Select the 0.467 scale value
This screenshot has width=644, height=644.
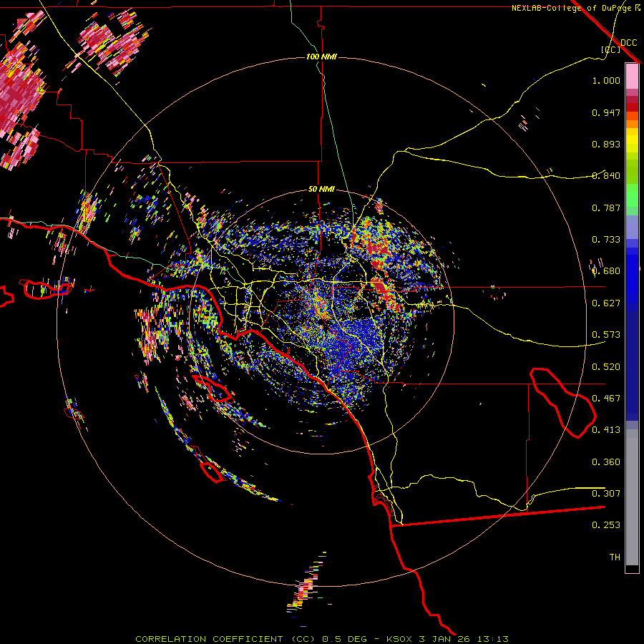[606, 399]
